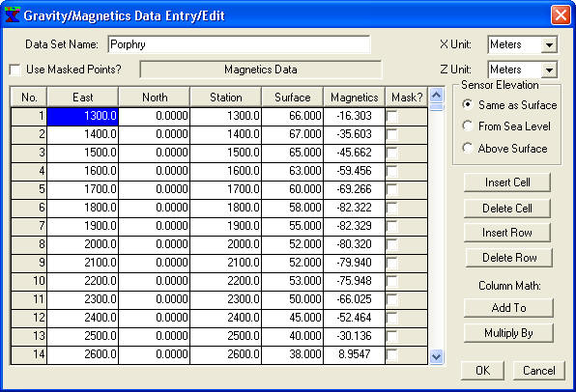The width and height of the screenshot is (576, 392).
Task: Click the table scrollbar thumb
Action: 436,107
